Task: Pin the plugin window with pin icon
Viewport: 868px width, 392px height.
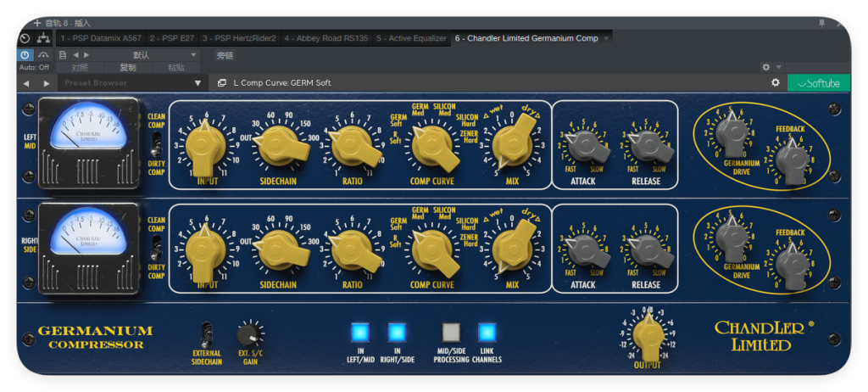Action: (821, 23)
